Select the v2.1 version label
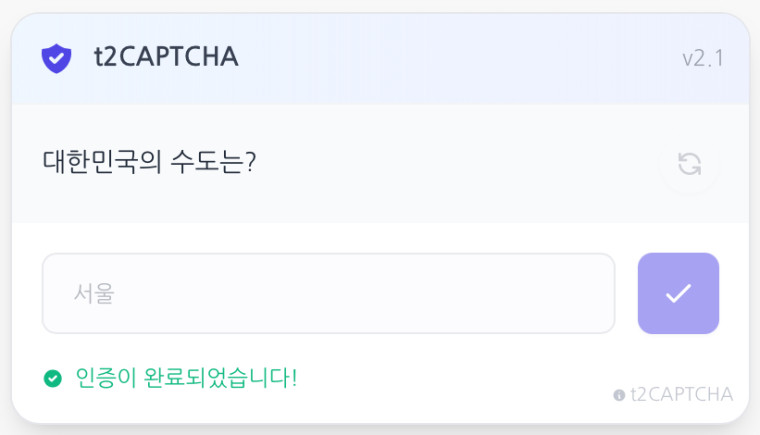Image resolution: width=760 pixels, height=435 pixels. coord(703,59)
